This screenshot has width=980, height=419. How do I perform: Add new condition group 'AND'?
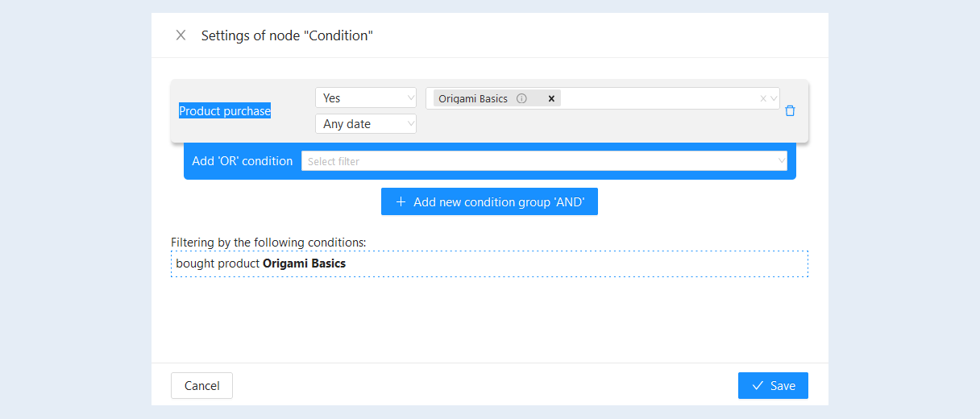(x=489, y=202)
